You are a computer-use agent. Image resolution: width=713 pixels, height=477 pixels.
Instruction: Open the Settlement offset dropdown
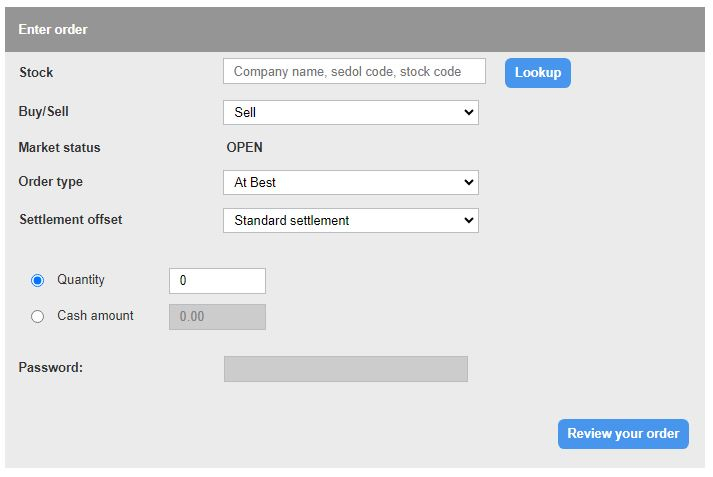click(350, 220)
